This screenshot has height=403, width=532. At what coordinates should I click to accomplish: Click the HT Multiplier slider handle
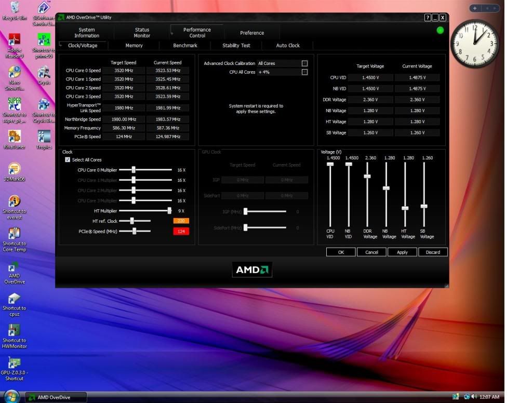[x=169, y=211]
